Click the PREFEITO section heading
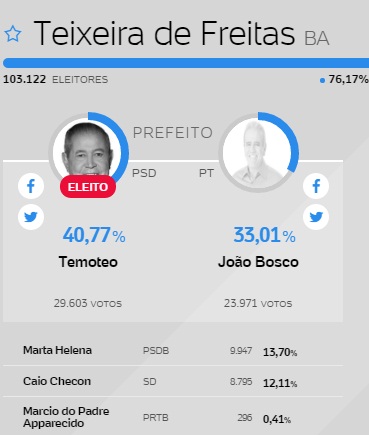The width and height of the screenshot is (369, 435). (173, 133)
